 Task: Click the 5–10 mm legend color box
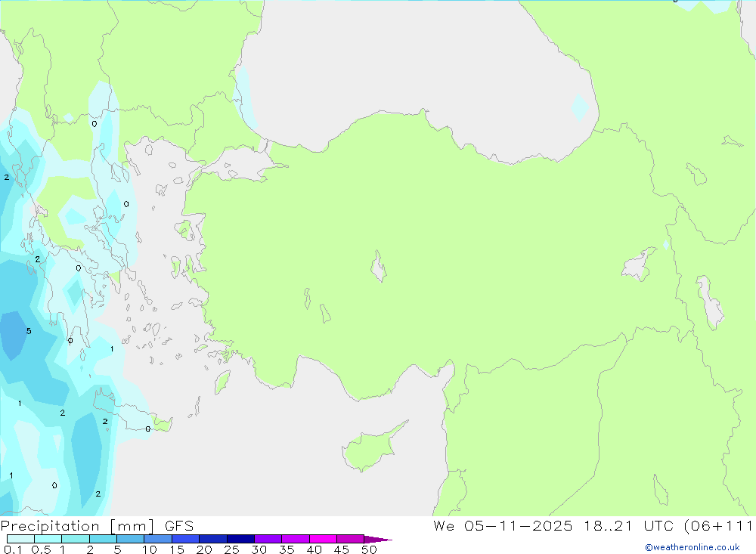(131, 539)
